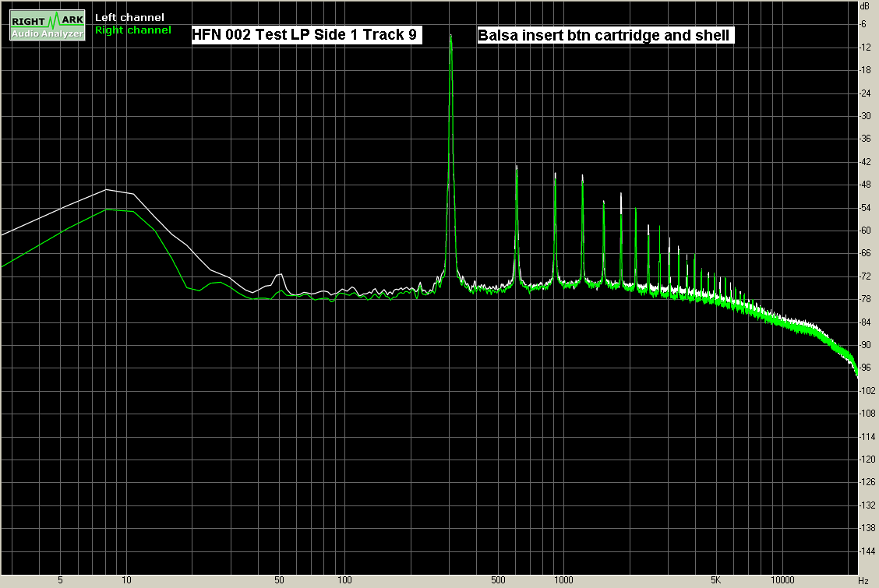
Task: Click the '-96' dB axis value
Action: click(x=865, y=368)
